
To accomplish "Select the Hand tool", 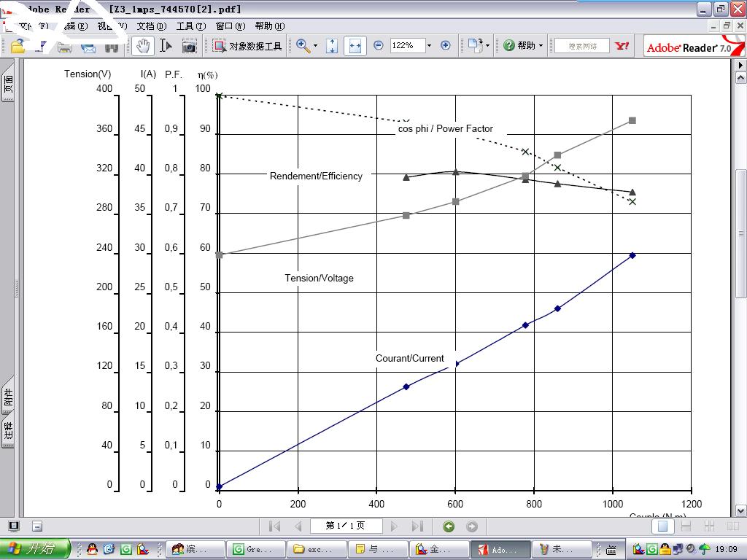I will (142, 46).
